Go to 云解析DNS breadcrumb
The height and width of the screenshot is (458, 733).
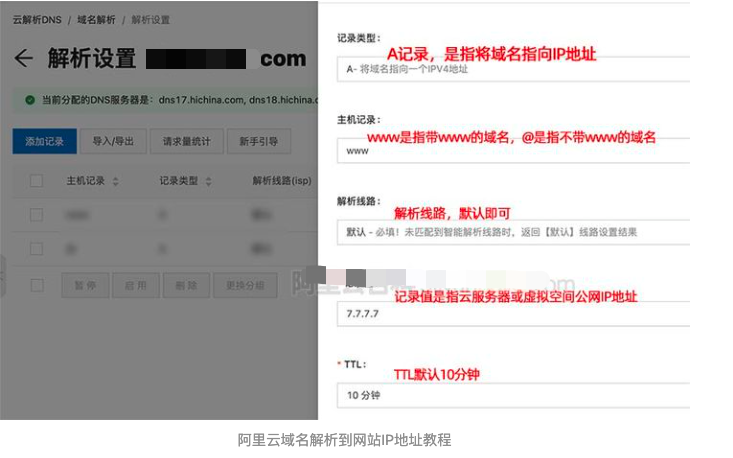37,20
